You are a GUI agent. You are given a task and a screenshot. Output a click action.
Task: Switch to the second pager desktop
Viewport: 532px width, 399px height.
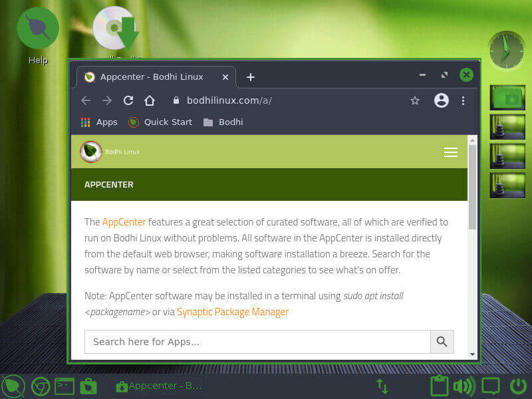tap(507, 127)
